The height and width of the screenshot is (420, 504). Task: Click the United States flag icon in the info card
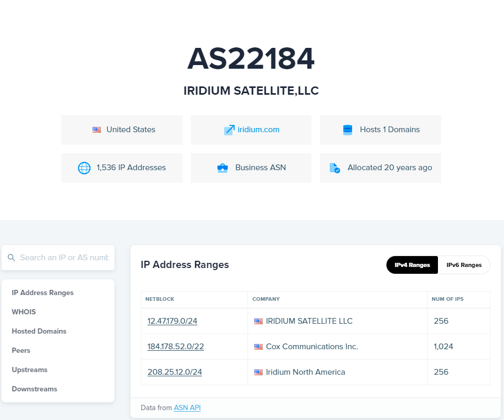pyautogui.click(x=97, y=130)
